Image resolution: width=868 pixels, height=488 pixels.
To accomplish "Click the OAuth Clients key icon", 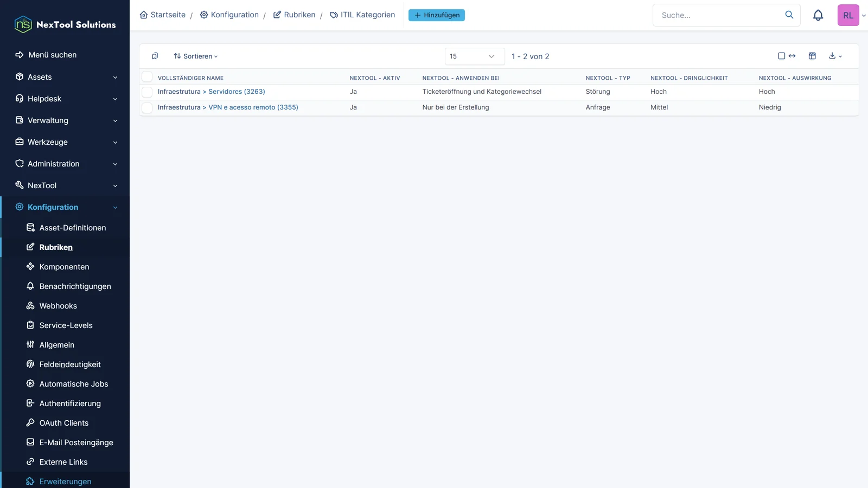I will [30, 423].
